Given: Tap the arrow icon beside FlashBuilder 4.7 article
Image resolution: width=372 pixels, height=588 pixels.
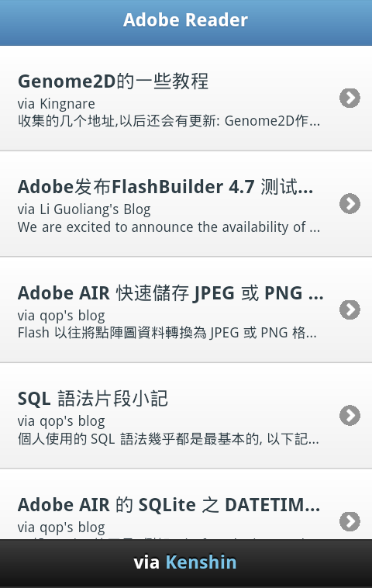Looking at the screenshot, I should pos(350,204).
